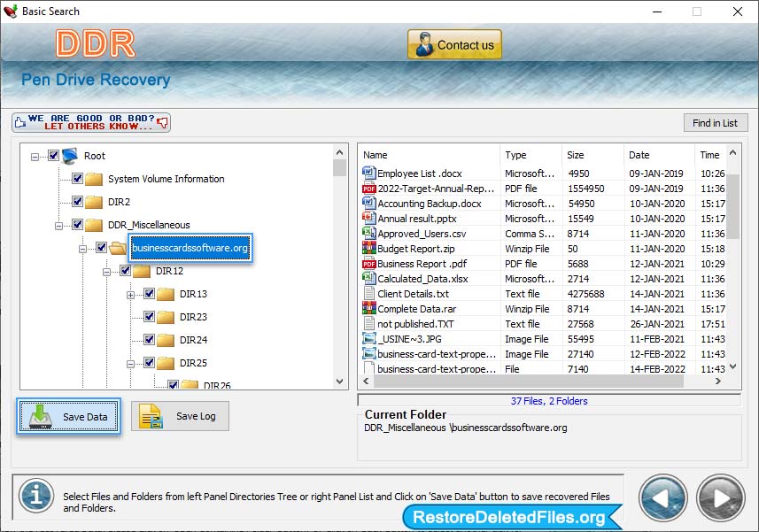Click the '37 Files, 2 Folders' status text
The image size is (759, 532).
click(549, 401)
